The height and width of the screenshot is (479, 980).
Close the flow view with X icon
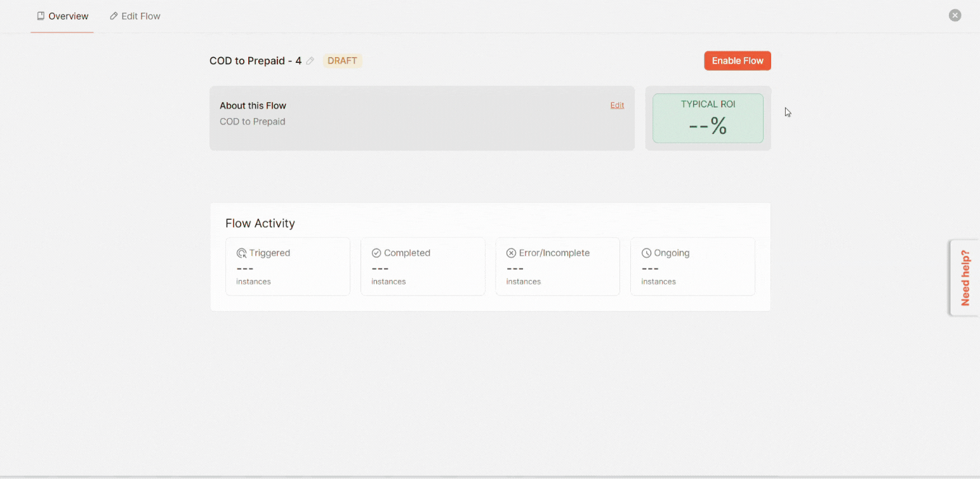click(955, 15)
